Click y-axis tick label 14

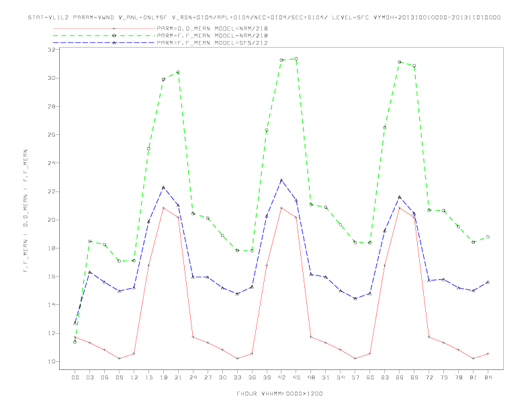pyautogui.click(x=52, y=304)
